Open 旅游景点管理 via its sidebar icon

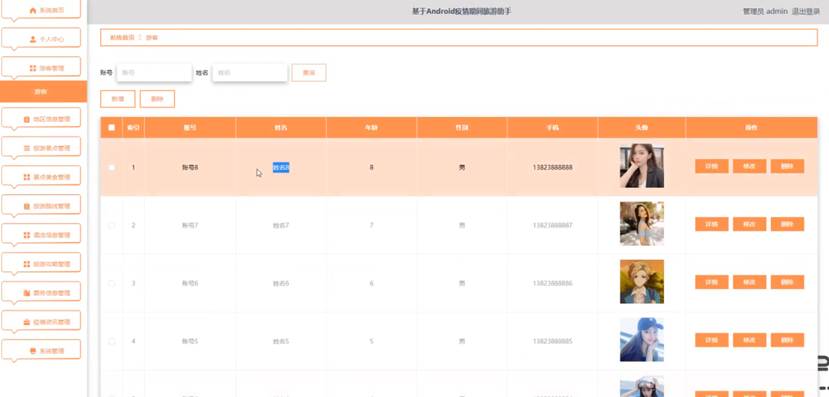click(x=27, y=149)
